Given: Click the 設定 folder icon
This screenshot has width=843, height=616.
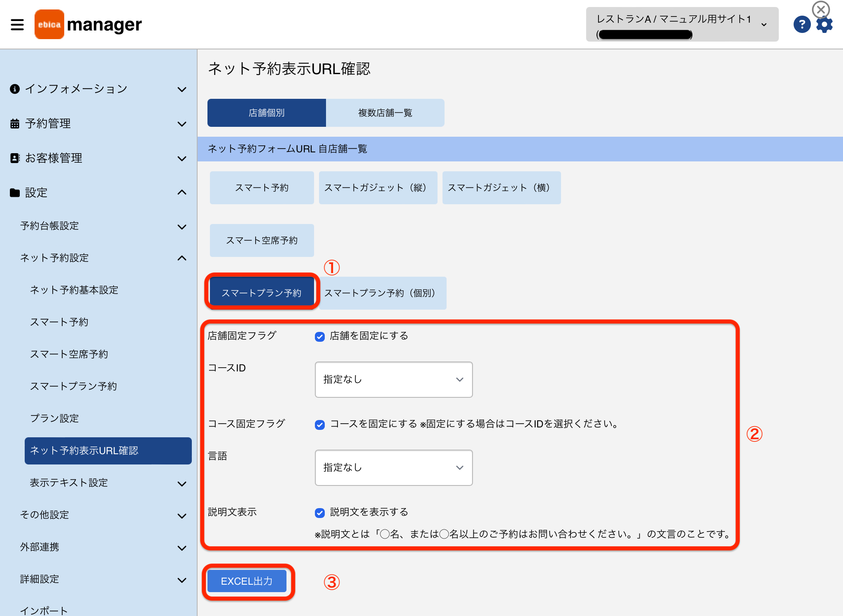Looking at the screenshot, I should pyautogui.click(x=15, y=193).
